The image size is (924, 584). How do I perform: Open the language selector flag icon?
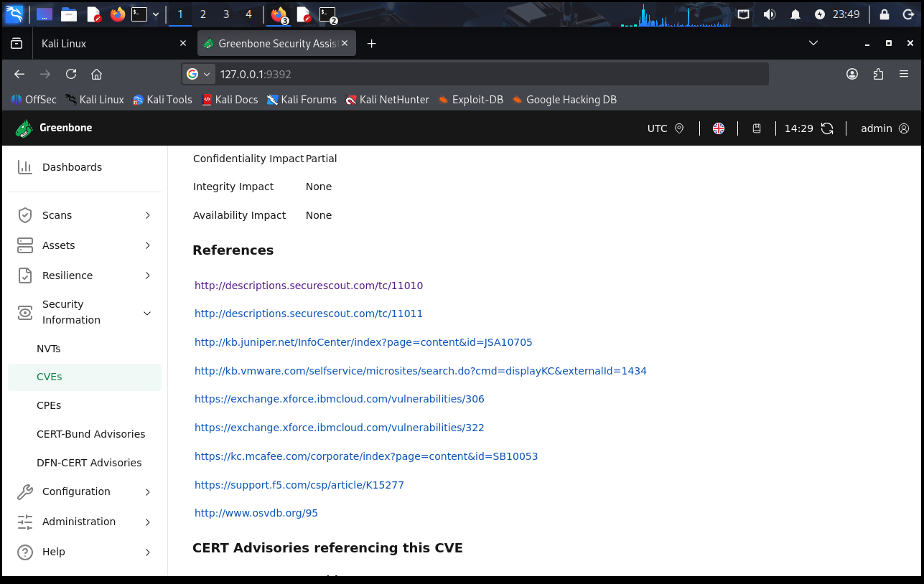719,128
